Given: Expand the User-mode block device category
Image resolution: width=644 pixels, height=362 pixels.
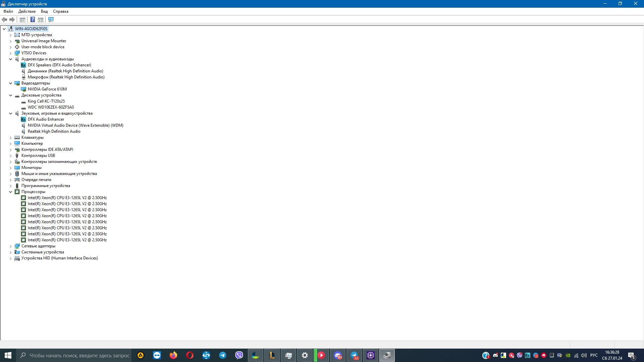Looking at the screenshot, I should click(x=10, y=47).
